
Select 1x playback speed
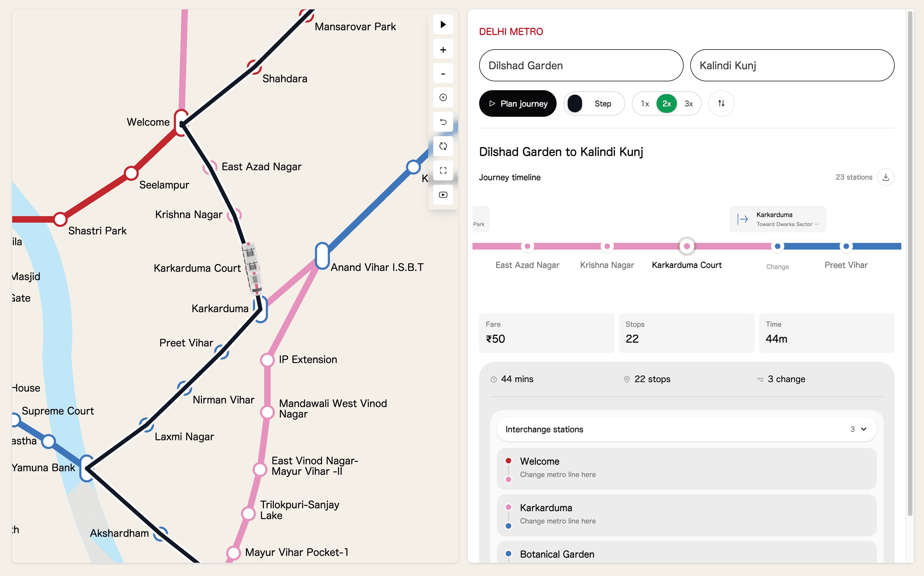pos(644,104)
